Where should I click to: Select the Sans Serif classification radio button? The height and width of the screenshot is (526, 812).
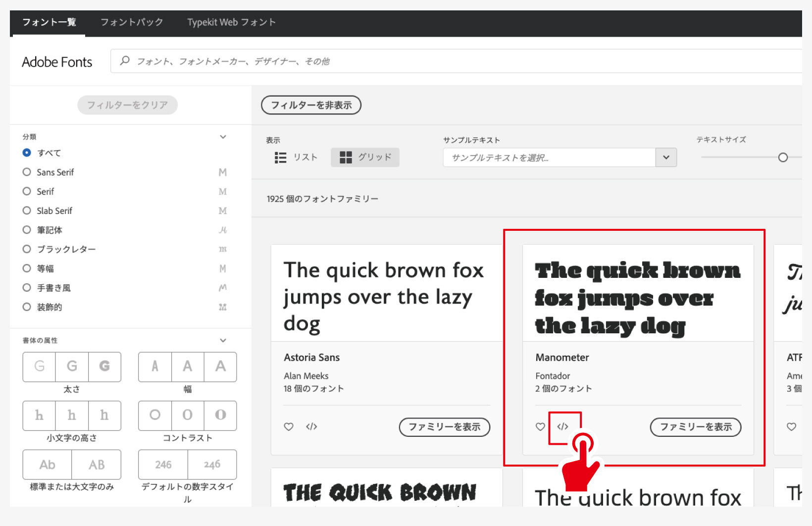[27, 172]
